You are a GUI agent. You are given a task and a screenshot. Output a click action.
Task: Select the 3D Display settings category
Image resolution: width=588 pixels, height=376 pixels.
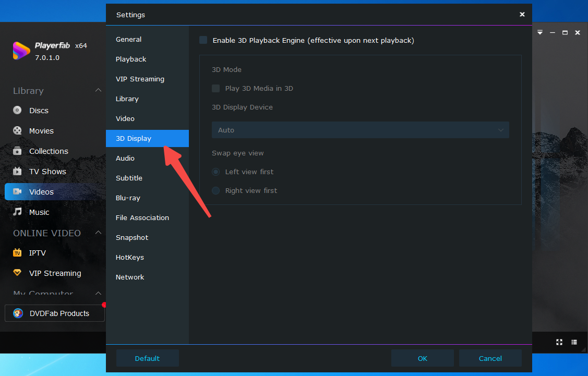pyautogui.click(x=147, y=138)
